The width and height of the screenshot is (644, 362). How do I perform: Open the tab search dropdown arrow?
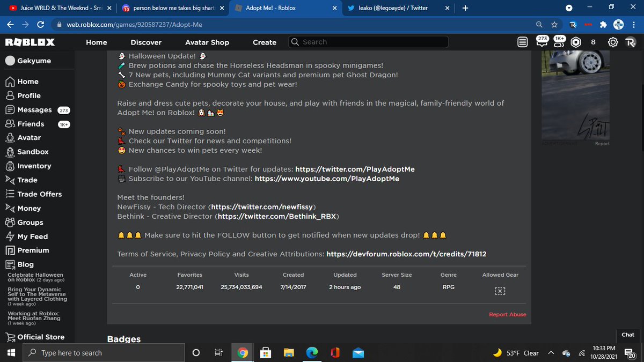[x=569, y=8]
